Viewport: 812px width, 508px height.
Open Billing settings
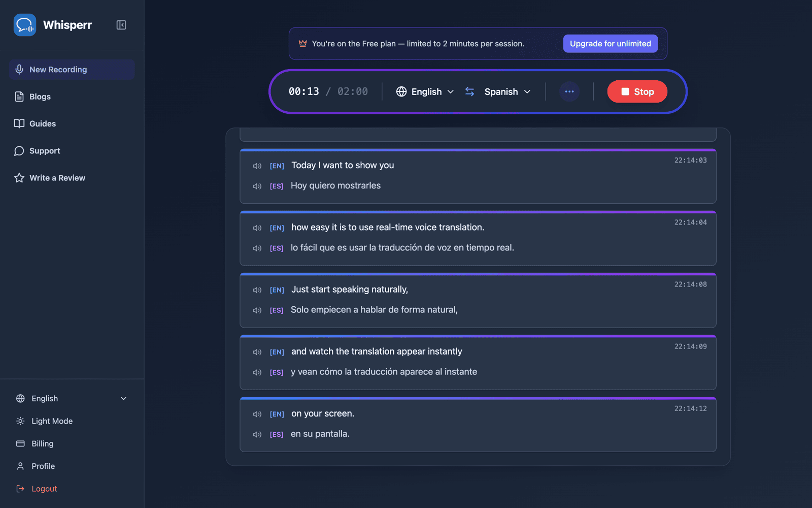72,443
